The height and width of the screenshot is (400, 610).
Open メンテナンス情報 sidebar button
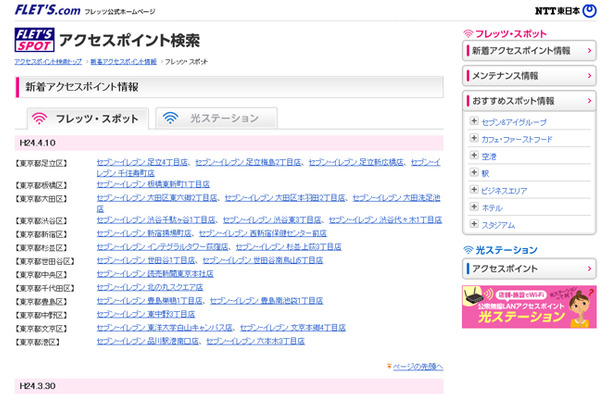(x=529, y=76)
